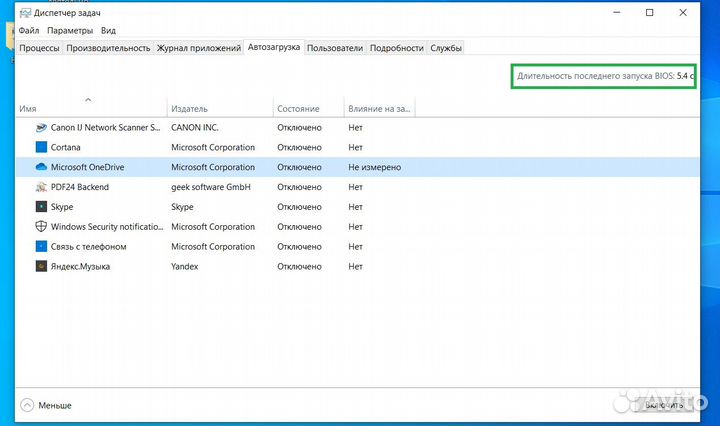Open the Файл menu
The height and width of the screenshot is (426, 720).
[28, 31]
